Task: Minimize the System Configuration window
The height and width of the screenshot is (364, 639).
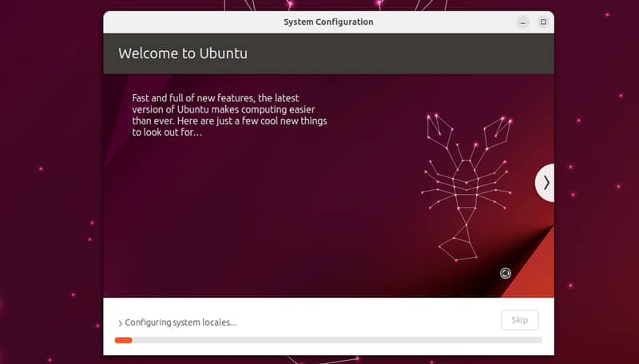Action: pos(523,22)
